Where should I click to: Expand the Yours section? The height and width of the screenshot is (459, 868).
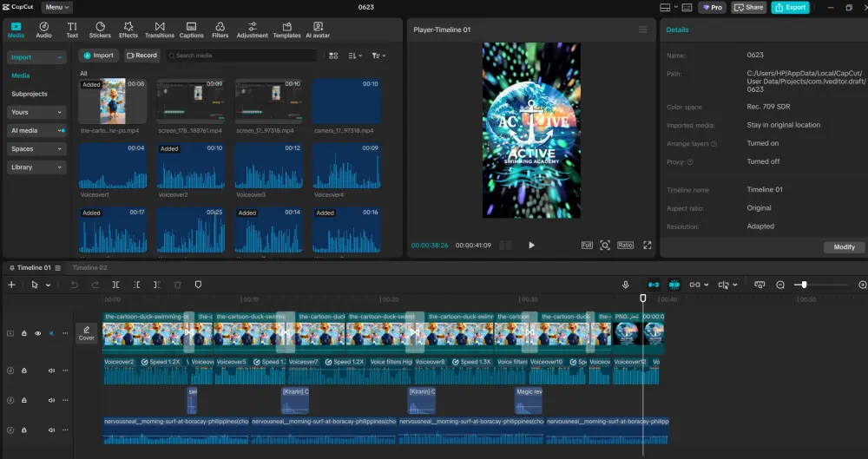click(36, 112)
